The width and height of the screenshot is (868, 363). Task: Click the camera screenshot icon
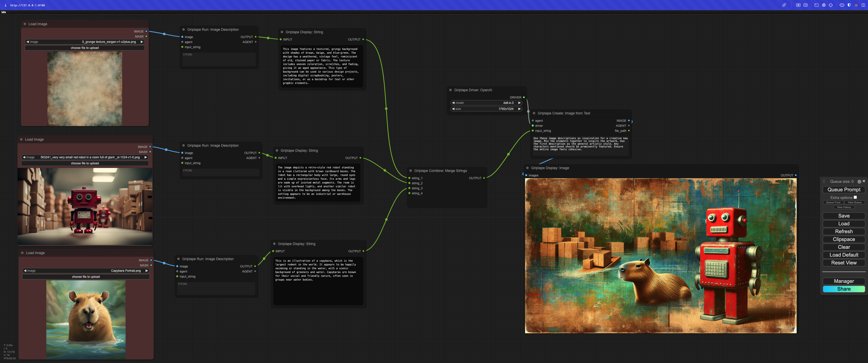click(x=805, y=5)
